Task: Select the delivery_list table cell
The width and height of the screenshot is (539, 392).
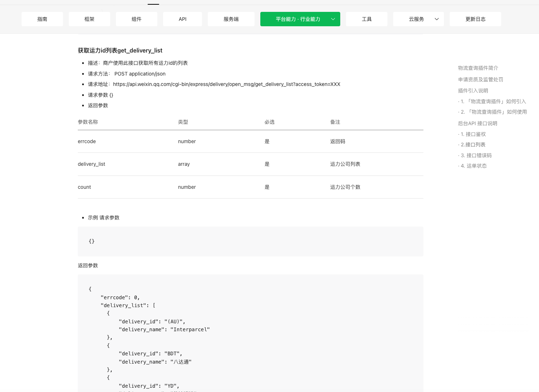Action: [91, 164]
